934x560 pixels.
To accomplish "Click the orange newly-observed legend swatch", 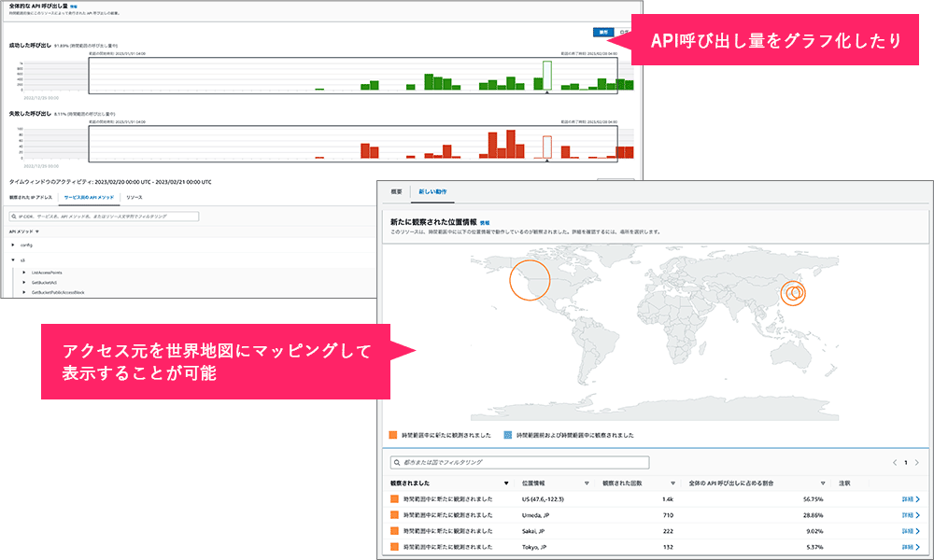I will pos(393,435).
